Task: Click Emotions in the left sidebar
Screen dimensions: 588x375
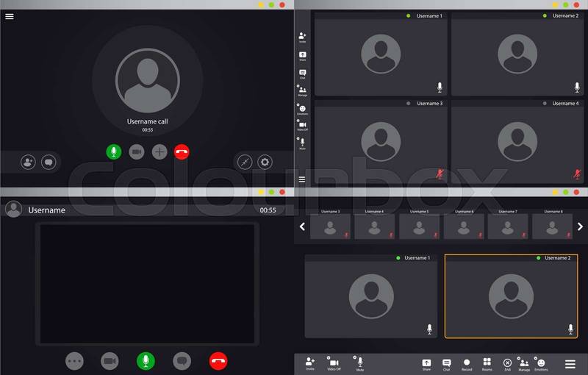Action: point(302,109)
